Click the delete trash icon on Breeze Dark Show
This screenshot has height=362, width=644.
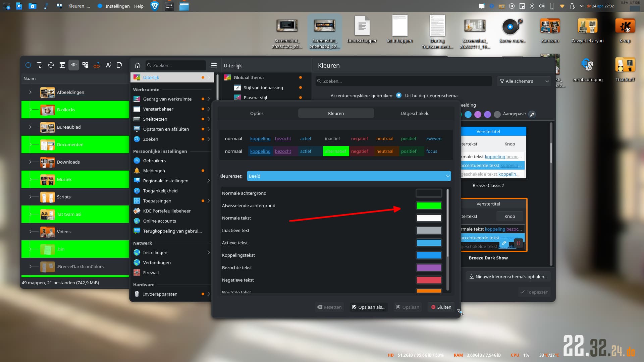[519, 243]
